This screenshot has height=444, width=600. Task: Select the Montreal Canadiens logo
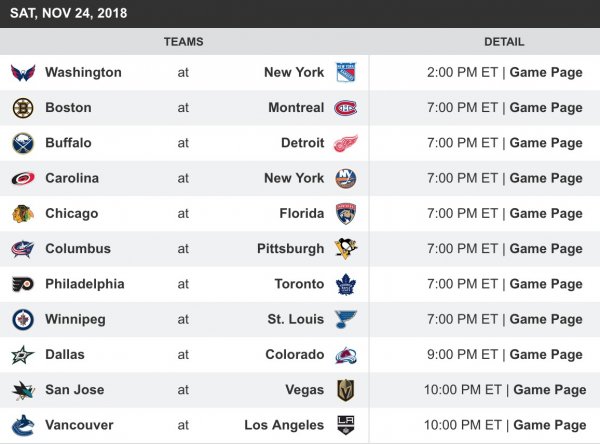[346, 108]
